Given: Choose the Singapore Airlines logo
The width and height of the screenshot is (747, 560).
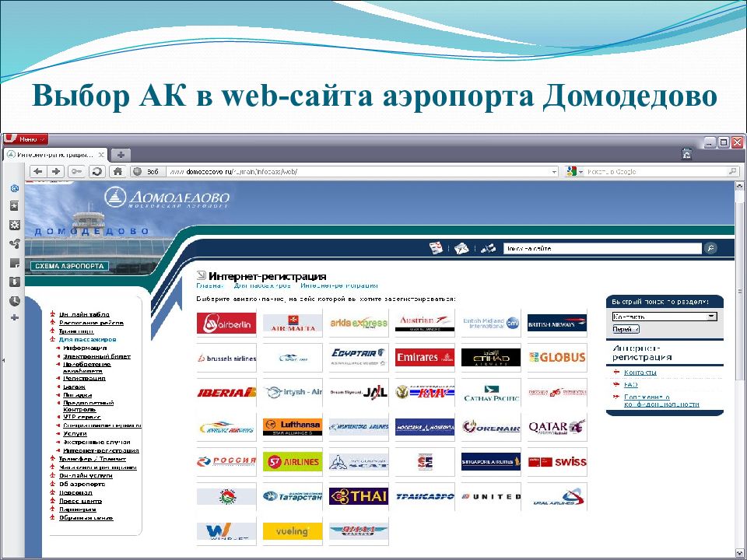Looking at the screenshot, I should coord(491,462).
